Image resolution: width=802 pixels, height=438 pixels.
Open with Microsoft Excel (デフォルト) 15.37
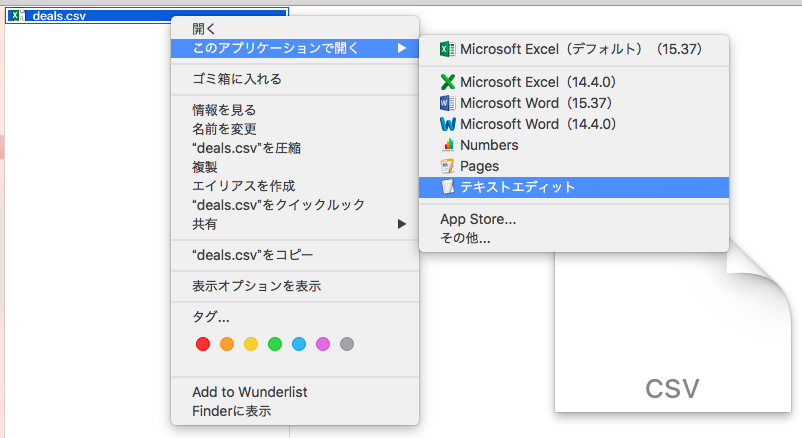[574, 49]
